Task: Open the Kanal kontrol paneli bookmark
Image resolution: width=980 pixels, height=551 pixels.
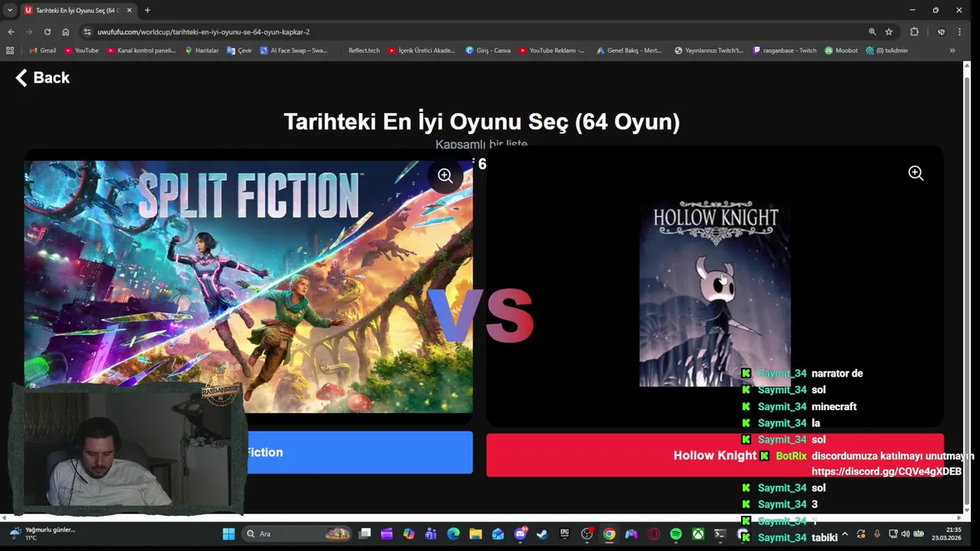Action: point(141,51)
